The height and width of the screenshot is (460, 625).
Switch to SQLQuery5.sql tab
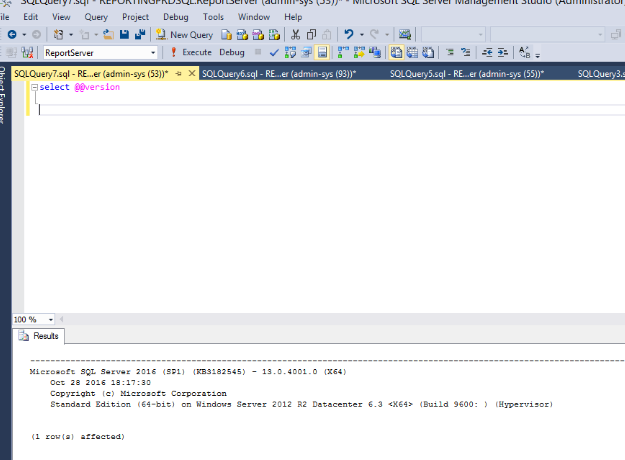click(x=467, y=74)
